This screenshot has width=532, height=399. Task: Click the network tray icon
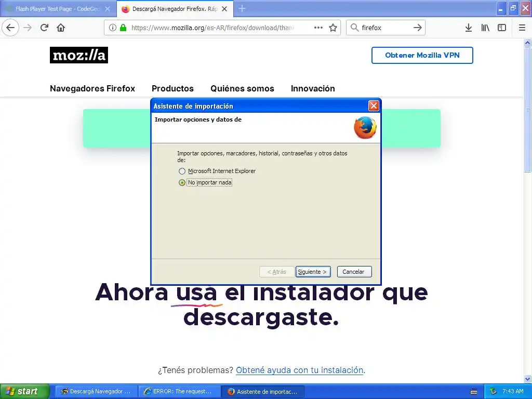point(494,392)
